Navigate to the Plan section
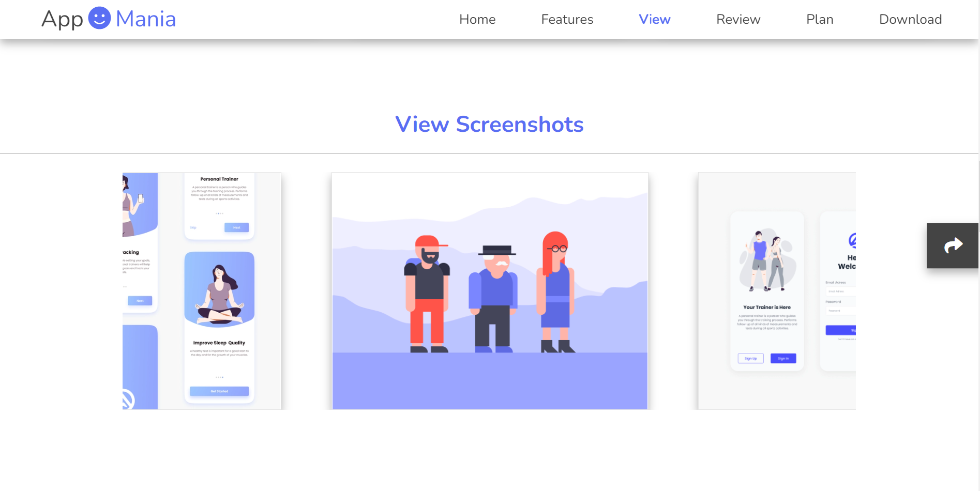The image size is (980, 491). 819,19
